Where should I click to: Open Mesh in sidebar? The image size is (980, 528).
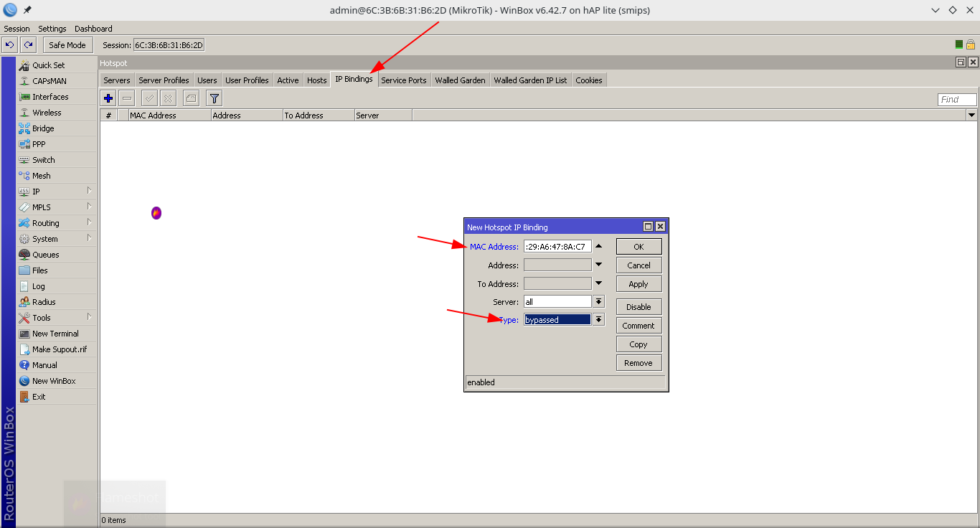[x=57, y=176]
